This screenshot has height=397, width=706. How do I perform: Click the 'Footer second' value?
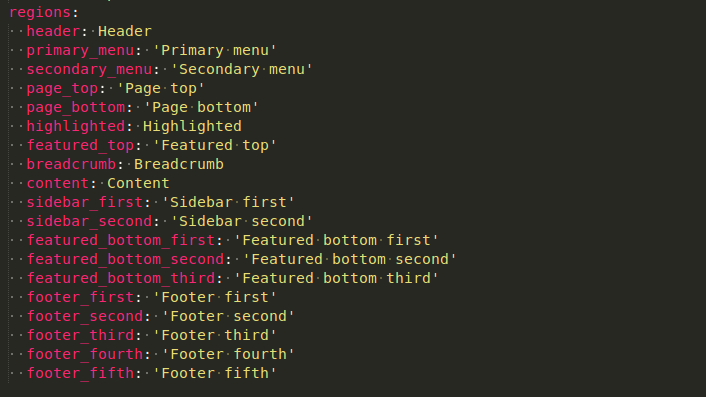[x=228, y=316]
